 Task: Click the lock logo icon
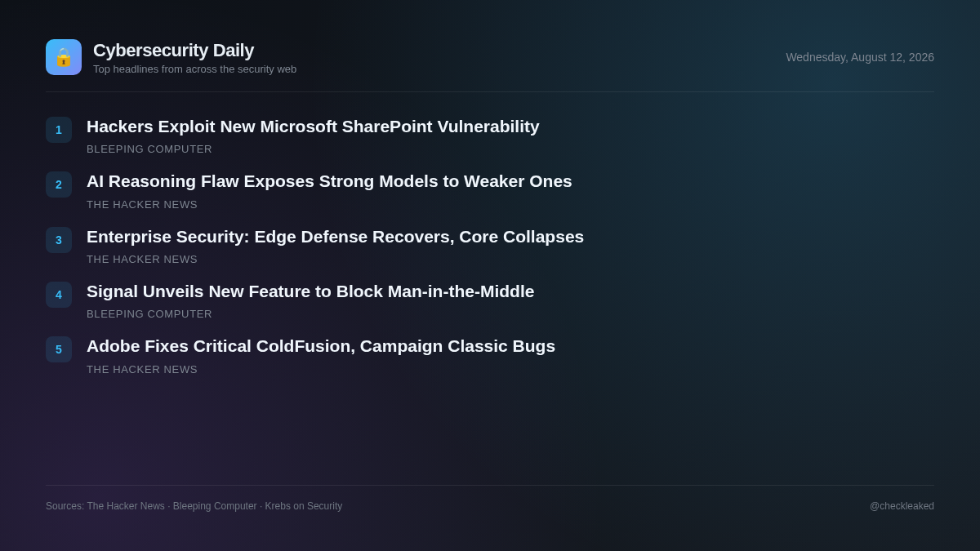coord(64,57)
